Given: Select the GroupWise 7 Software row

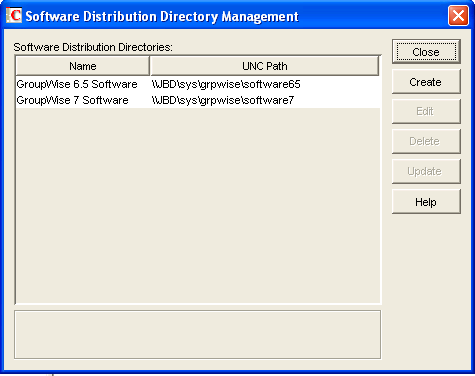Looking at the screenshot, I should [x=198, y=100].
